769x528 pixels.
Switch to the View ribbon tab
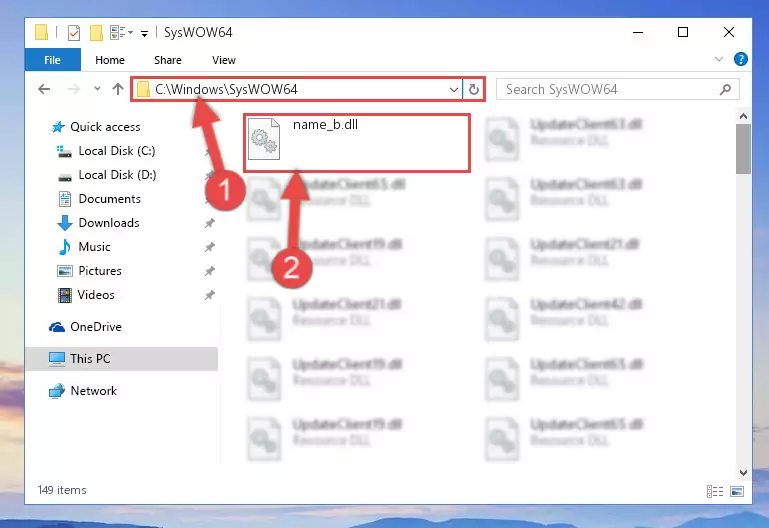[224, 60]
